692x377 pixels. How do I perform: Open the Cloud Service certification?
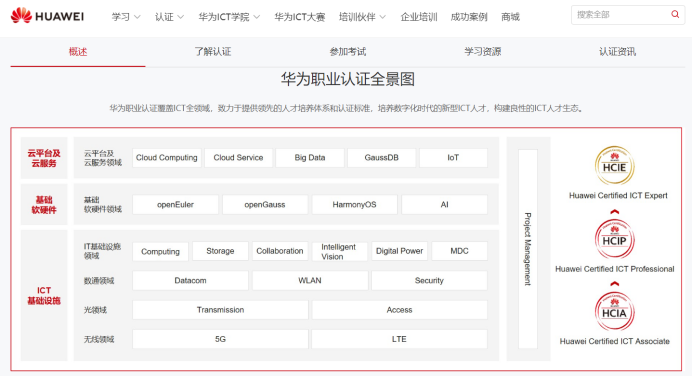click(238, 158)
